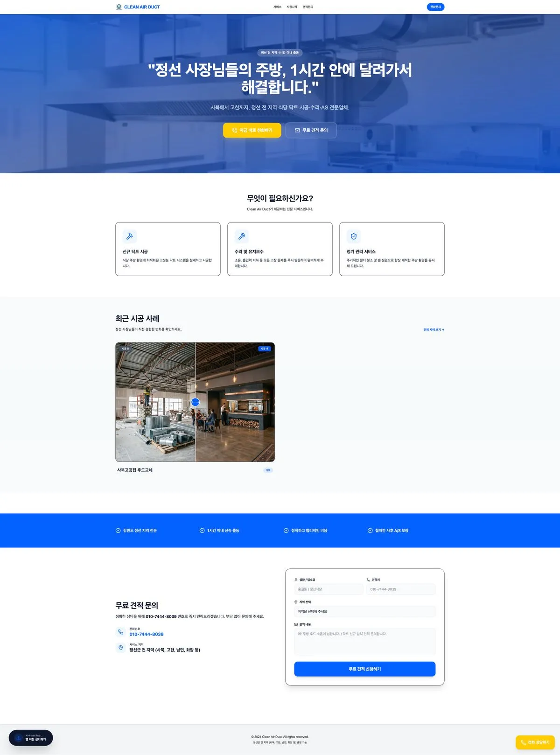Click the 시공 후 badge on the image

point(265,349)
